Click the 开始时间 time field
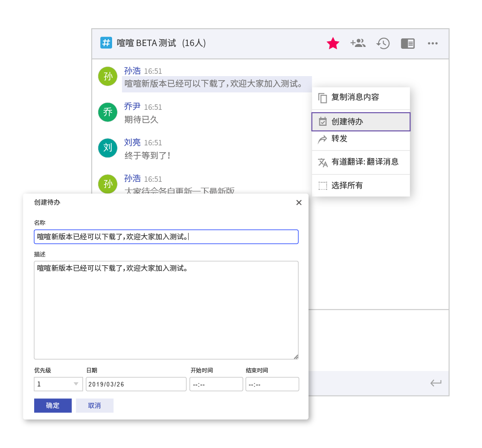Image resolution: width=482 pixels, height=448 pixels. point(216,384)
